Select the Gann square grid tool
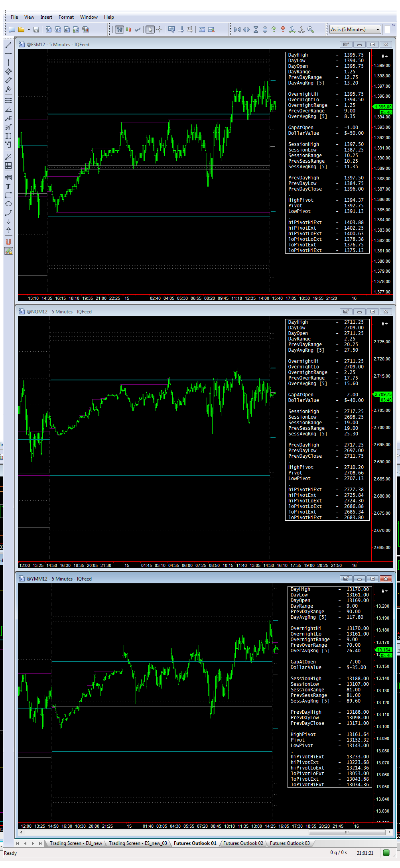Screen dimensions: 400x868 [8, 165]
